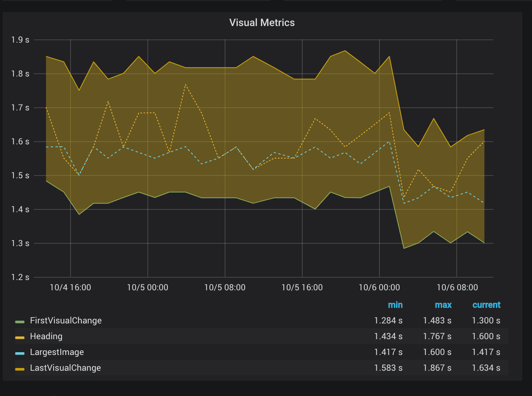Toggle the Heading series in legend
Screen dimensions: 532x396
pos(46,336)
